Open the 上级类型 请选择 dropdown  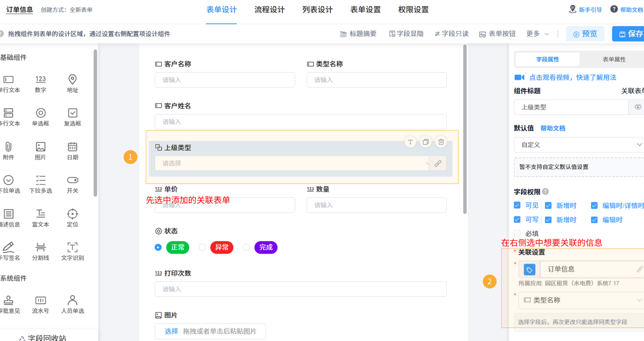[292, 163]
